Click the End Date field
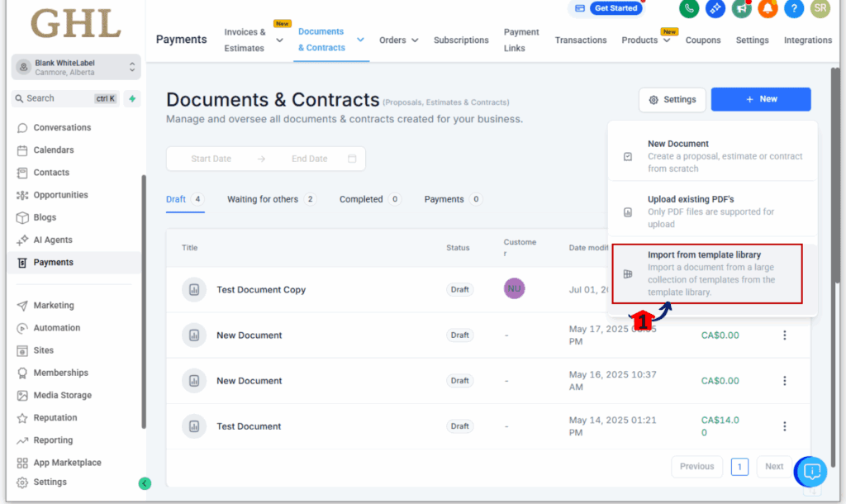The width and height of the screenshot is (846, 504). [310, 159]
